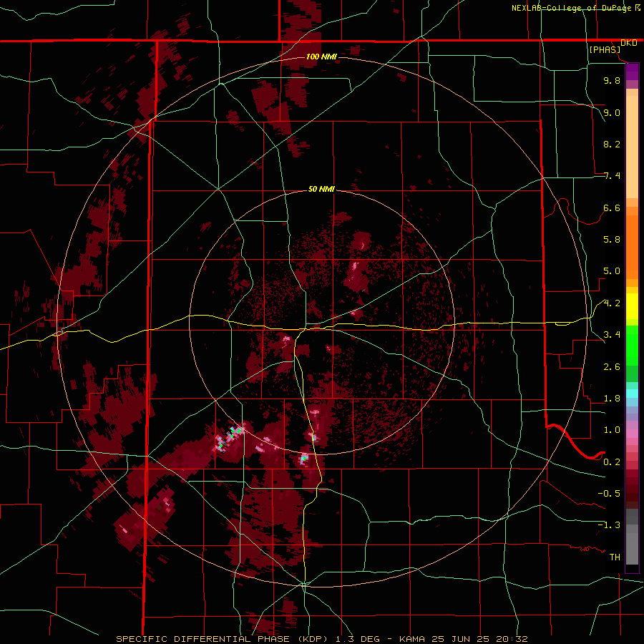Click the 1.8 legend value
This screenshot has width=644, height=644.
click(x=612, y=399)
